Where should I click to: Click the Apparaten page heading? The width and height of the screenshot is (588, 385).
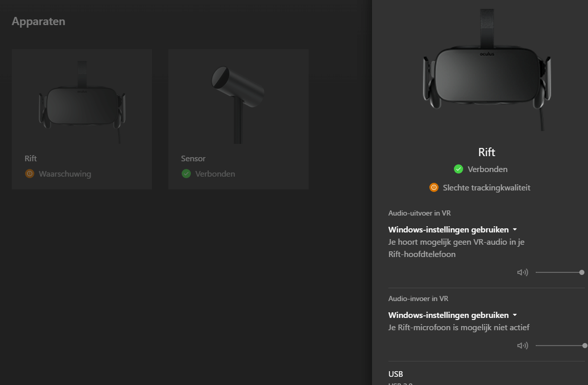tap(38, 22)
